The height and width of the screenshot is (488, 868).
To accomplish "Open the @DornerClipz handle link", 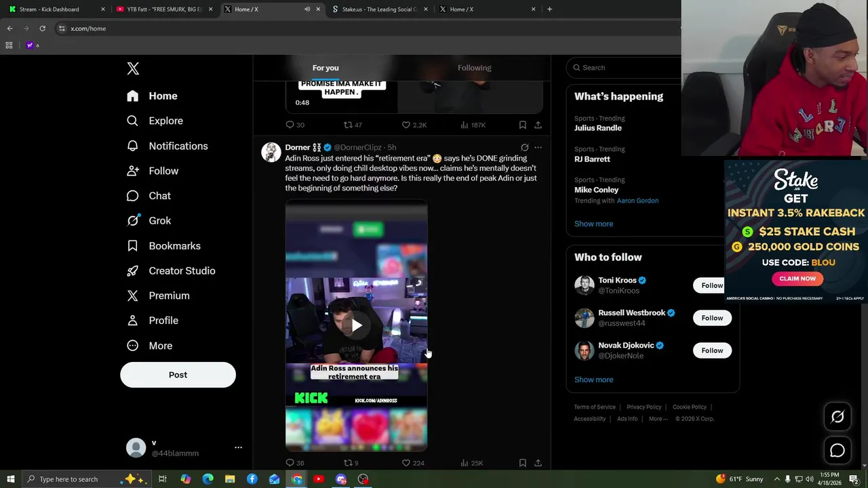I will [x=357, y=147].
